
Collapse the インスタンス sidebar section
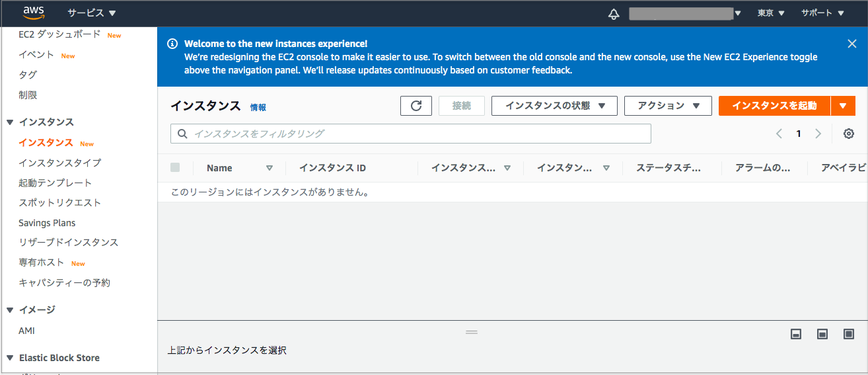(10, 122)
